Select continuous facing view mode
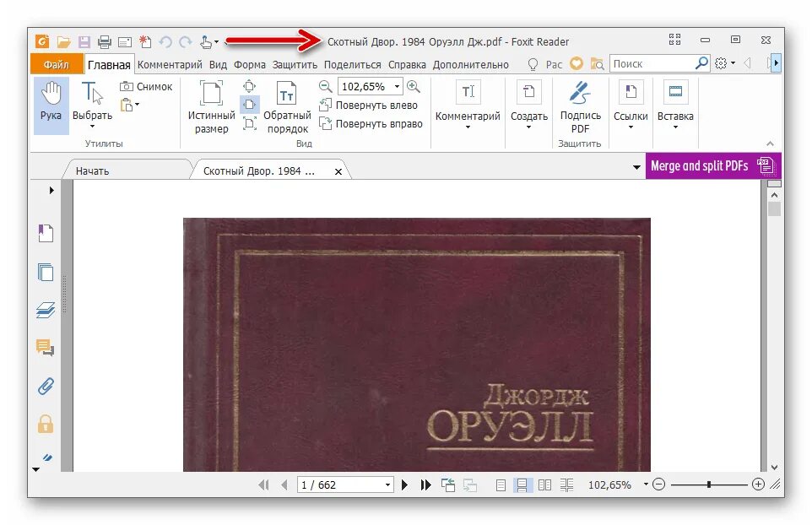The image size is (812, 525). coord(566,485)
